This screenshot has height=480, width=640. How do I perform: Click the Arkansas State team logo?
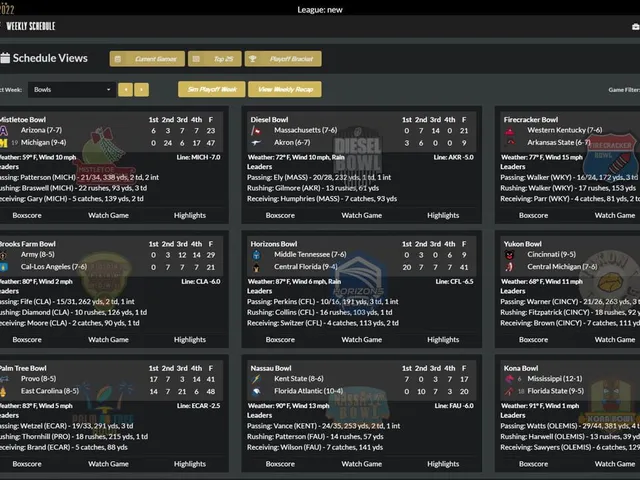tap(509, 143)
